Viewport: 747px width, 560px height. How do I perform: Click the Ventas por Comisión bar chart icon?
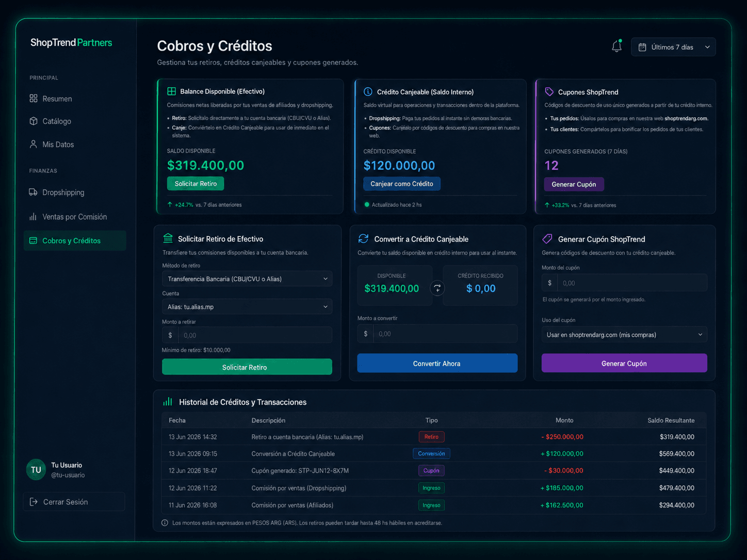(x=33, y=217)
